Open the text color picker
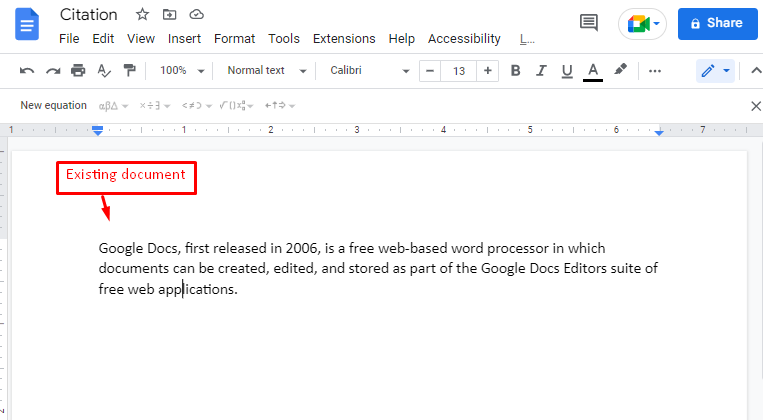Viewport: 763px width, 420px height. coord(593,72)
